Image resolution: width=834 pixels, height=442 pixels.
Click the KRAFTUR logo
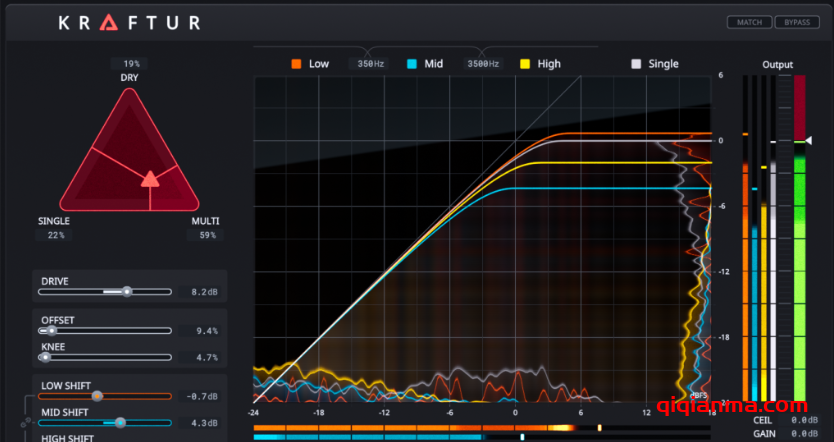click(129, 22)
